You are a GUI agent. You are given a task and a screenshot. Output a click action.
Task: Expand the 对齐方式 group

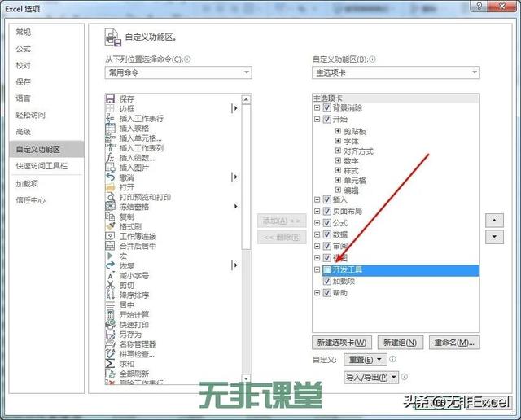338,151
